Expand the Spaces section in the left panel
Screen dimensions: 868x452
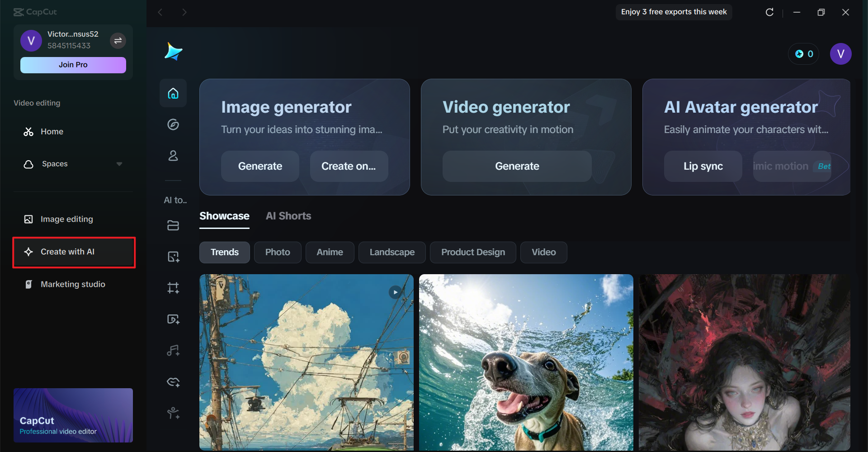[x=119, y=164]
